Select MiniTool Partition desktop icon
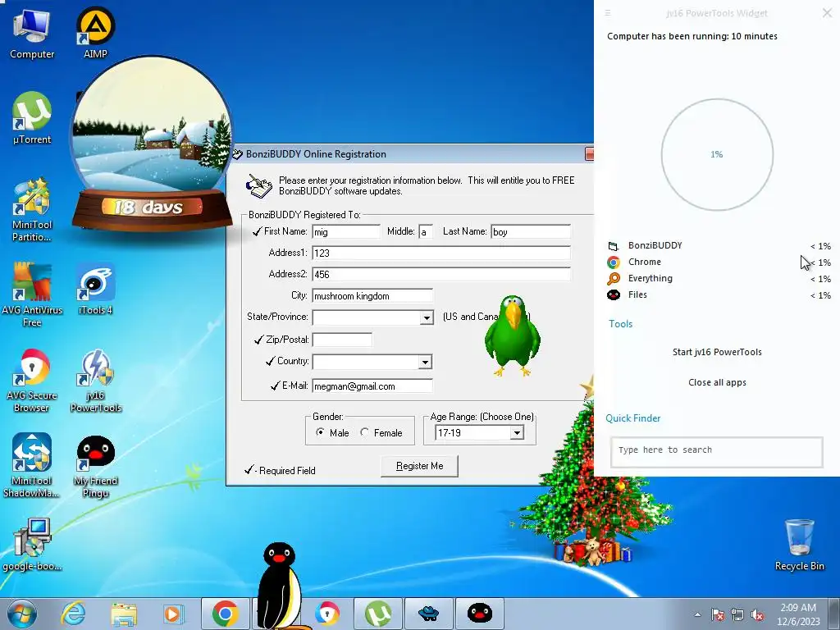840x630 pixels. (x=32, y=210)
